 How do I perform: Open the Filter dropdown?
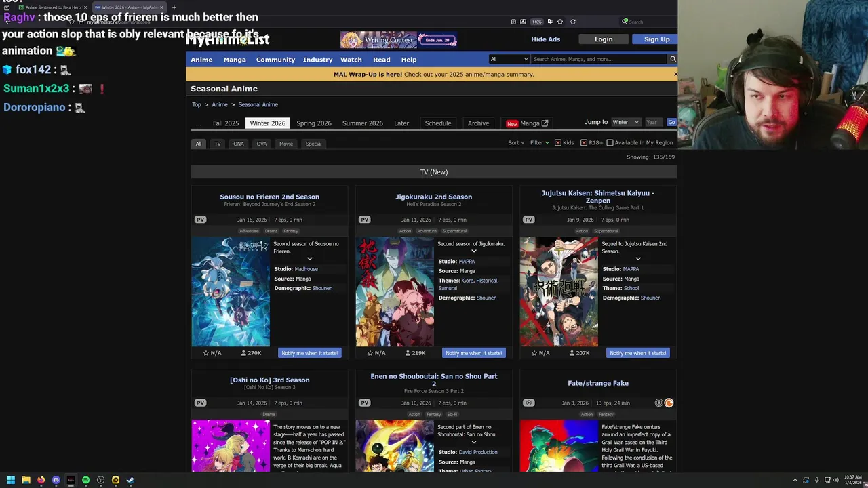tap(539, 143)
